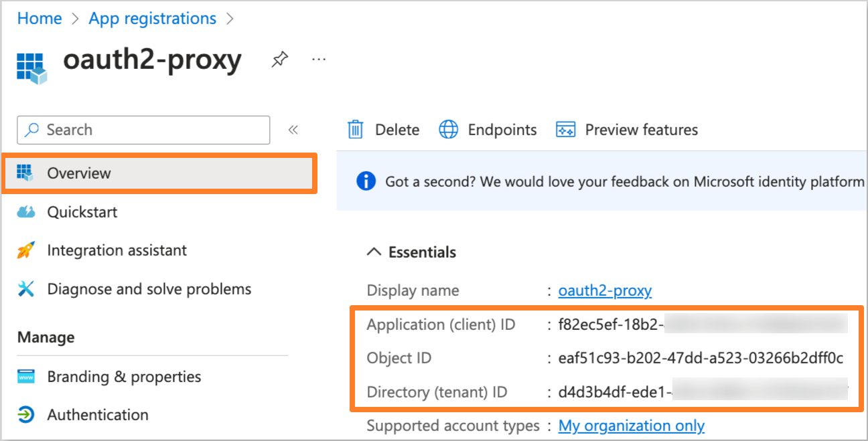
Task: Pin the oauth2-proxy app registration
Action: tap(279, 59)
